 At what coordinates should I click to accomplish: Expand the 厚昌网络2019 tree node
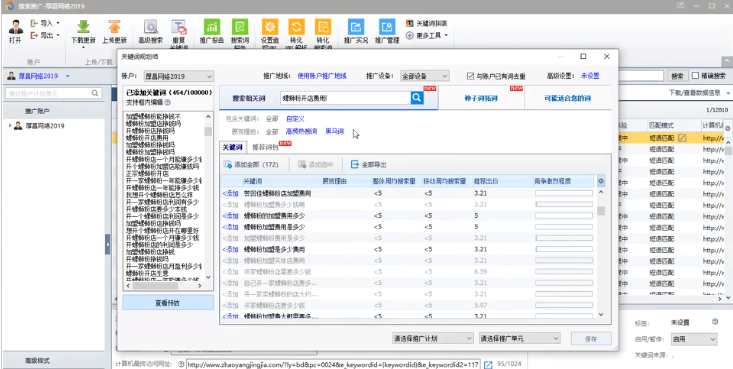tap(10, 125)
